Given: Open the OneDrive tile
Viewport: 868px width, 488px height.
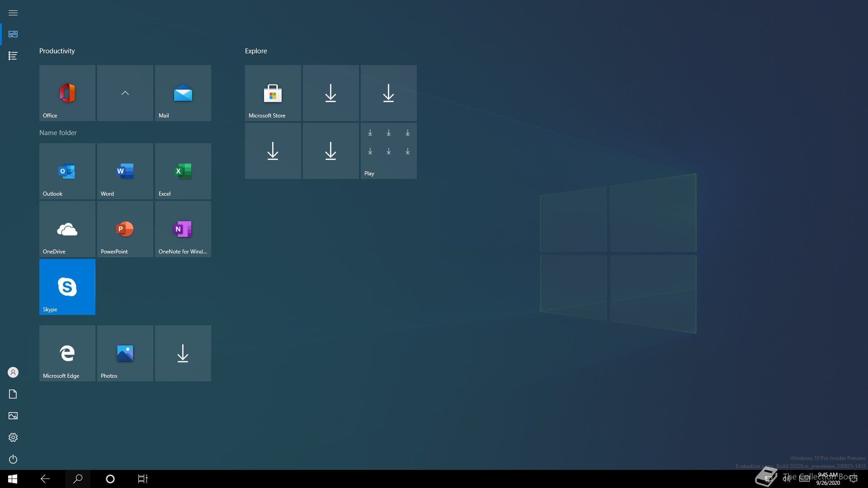Looking at the screenshot, I should point(67,229).
